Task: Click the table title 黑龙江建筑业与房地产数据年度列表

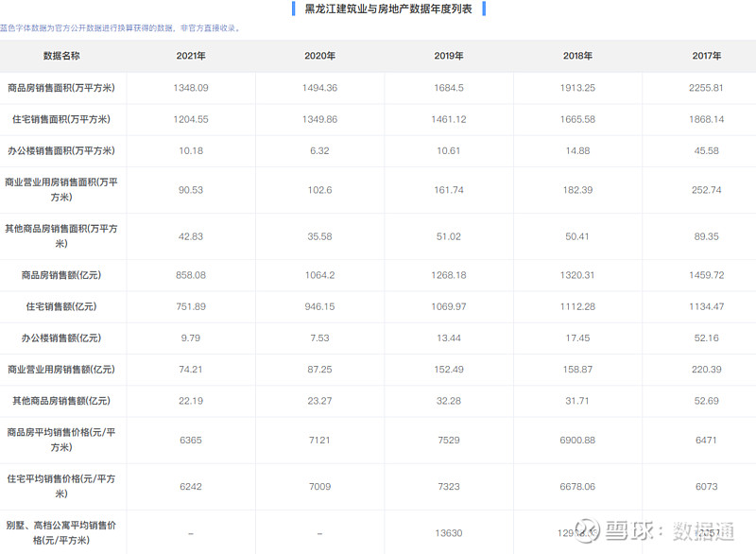Action: (x=388, y=9)
